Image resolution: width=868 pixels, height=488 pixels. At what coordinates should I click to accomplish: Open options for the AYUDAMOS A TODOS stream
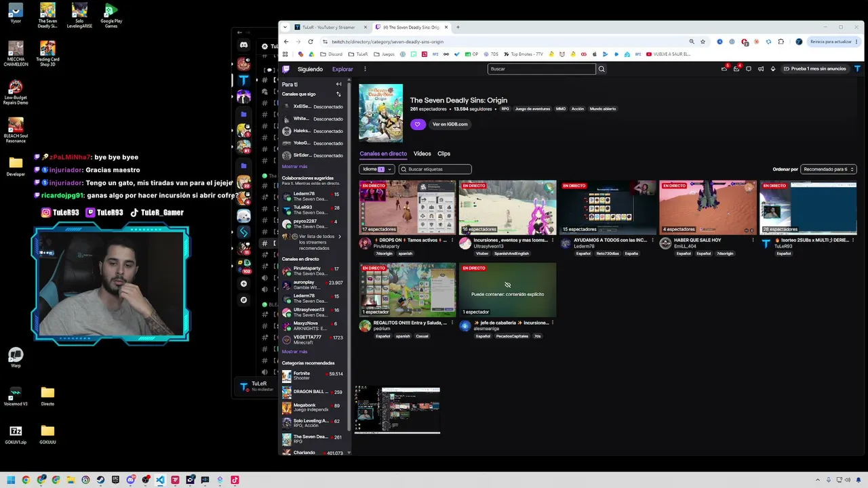pos(653,240)
